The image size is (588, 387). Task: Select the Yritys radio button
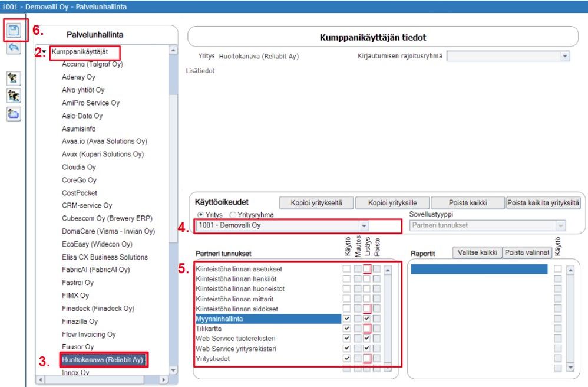coord(201,215)
